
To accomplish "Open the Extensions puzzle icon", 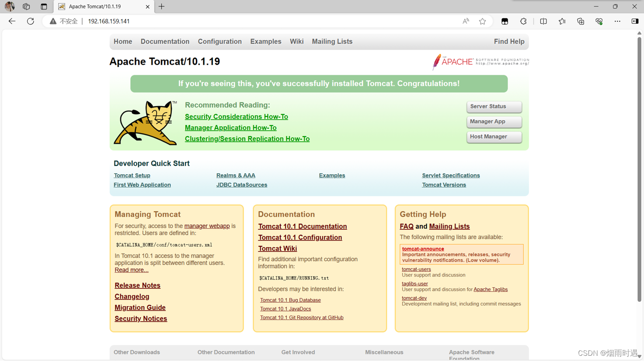I will tap(523, 21).
